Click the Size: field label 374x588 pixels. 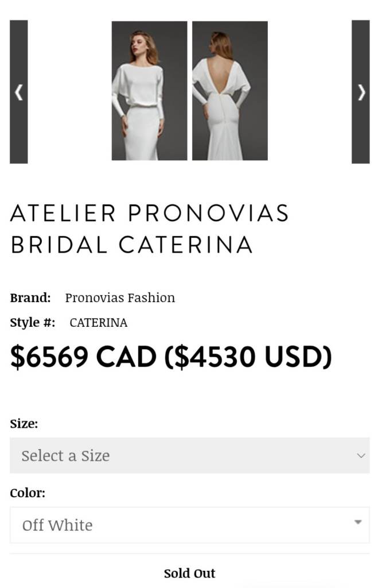coord(24,424)
